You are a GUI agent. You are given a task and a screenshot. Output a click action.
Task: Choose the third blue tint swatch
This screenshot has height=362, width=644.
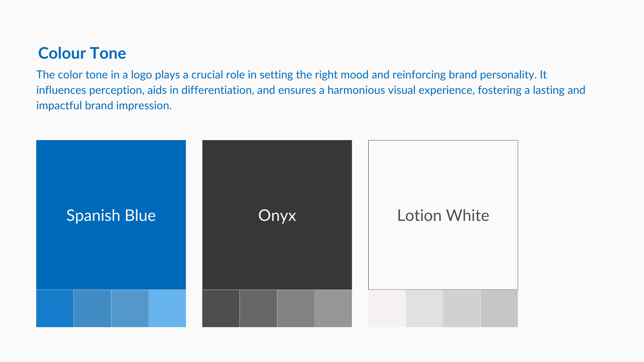[130, 308]
